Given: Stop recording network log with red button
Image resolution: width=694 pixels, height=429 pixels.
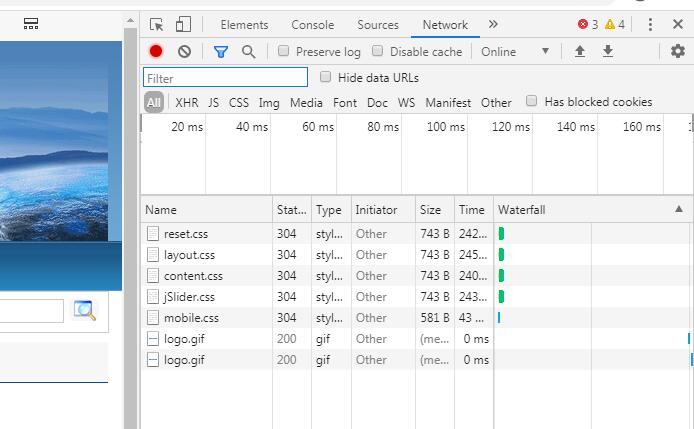Looking at the screenshot, I should 156,52.
